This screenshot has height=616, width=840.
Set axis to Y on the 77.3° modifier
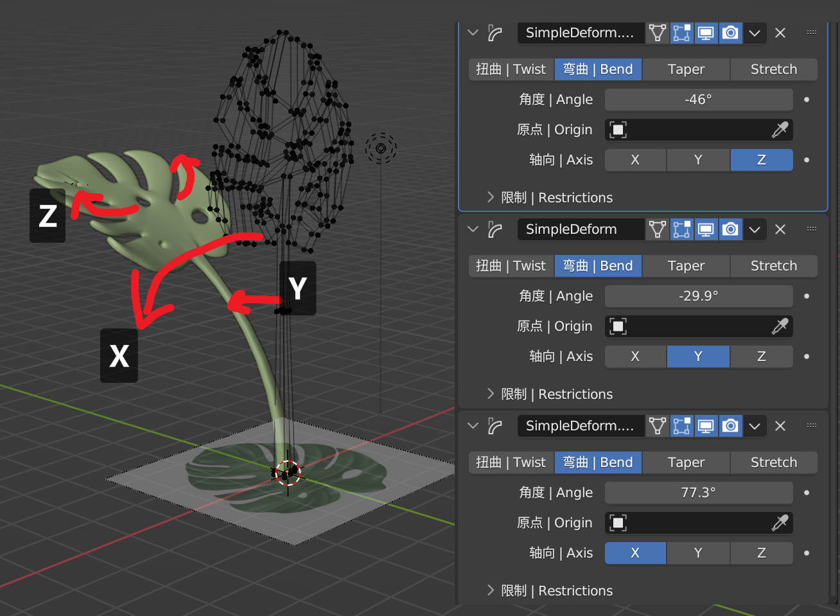click(698, 553)
